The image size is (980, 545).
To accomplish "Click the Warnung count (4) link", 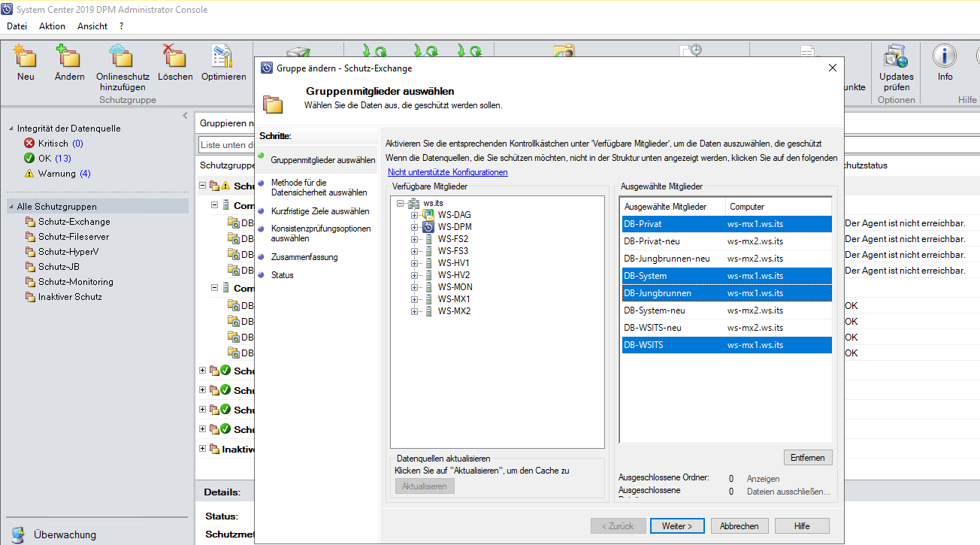I will 85,174.
